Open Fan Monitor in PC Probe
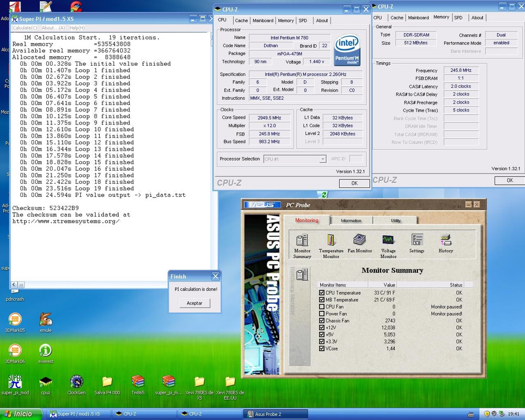 (x=360, y=243)
